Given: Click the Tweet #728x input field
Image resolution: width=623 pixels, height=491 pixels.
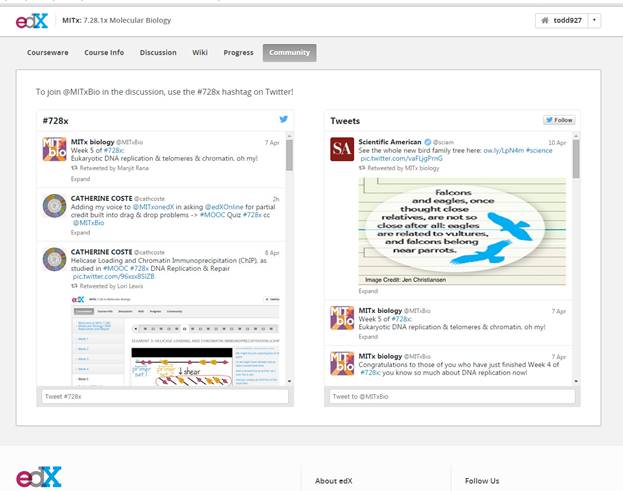Looking at the screenshot, I should click(165, 396).
